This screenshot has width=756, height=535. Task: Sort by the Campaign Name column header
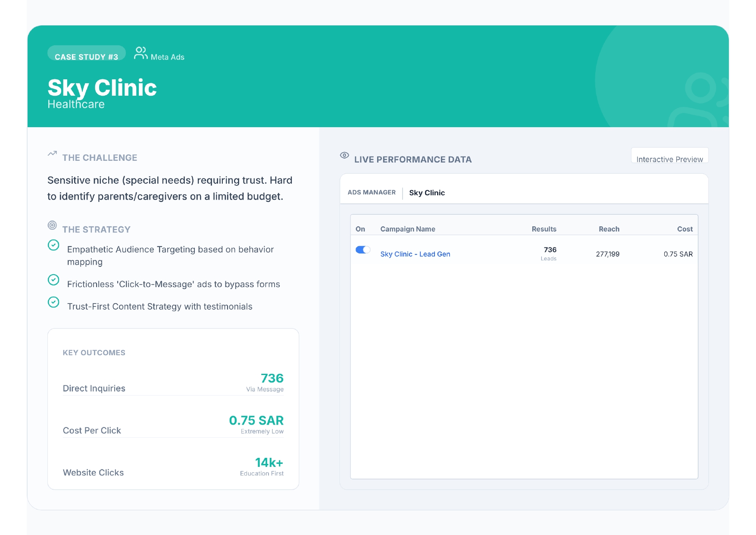[408, 229]
